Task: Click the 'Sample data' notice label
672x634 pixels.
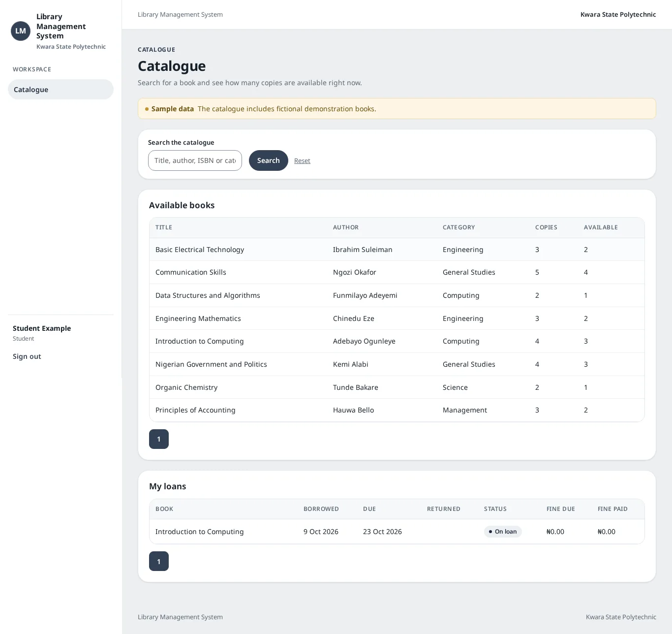Action: click(173, 109)
